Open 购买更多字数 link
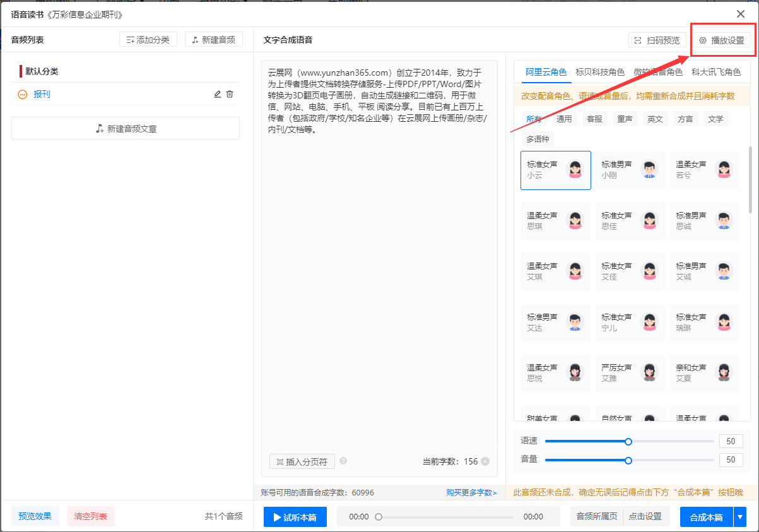This screenshot has width=759, height=532. [471, 492]
